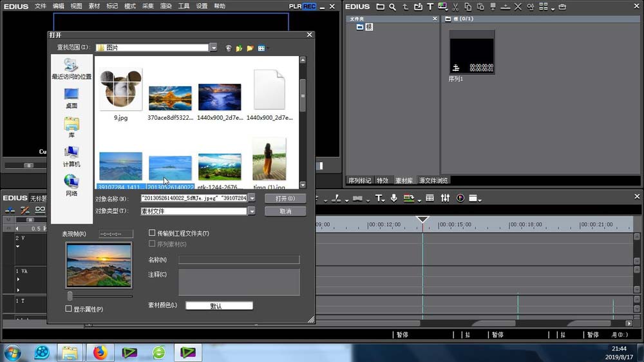This screenshot has height=362, width=644.
Task: Open the toolbox icon in the bin toolbar
Action: (x=562, y=7)
